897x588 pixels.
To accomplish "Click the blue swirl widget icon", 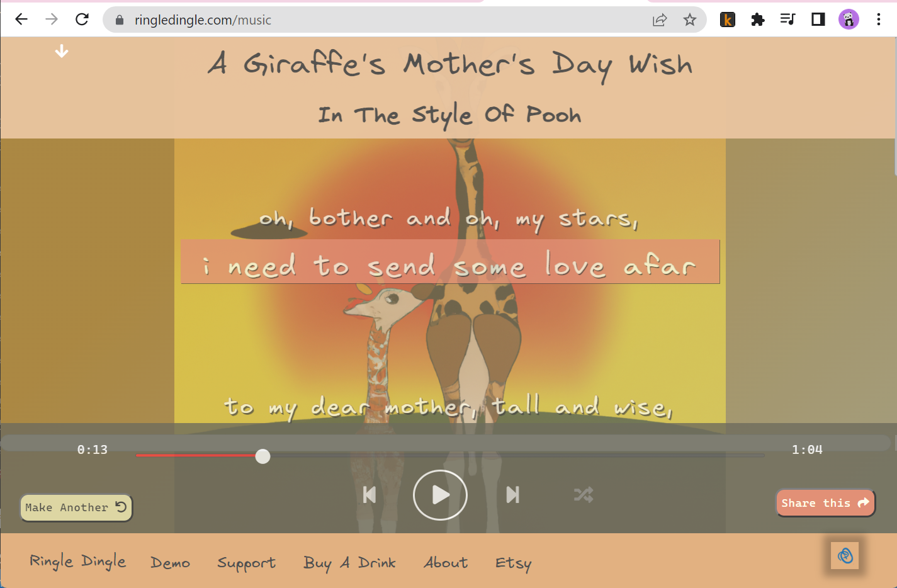I will 845,555.
